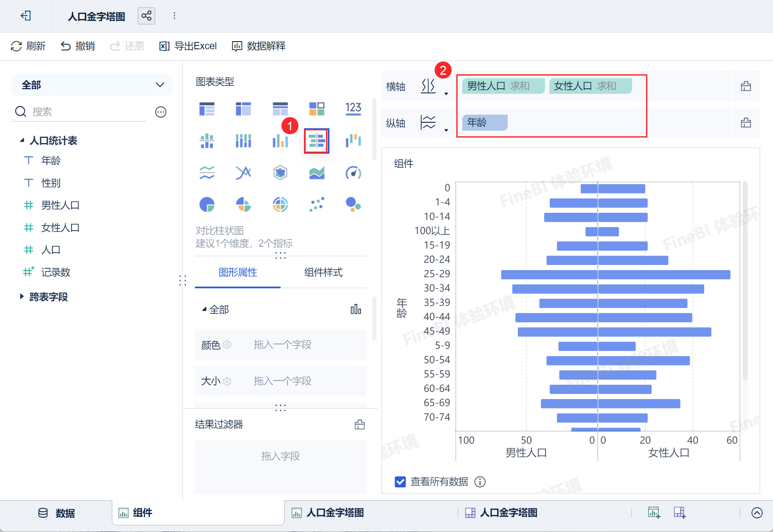Open 数据解释 data explanation
The height and width of the screenshot is (532, 773).
[259, 46]
